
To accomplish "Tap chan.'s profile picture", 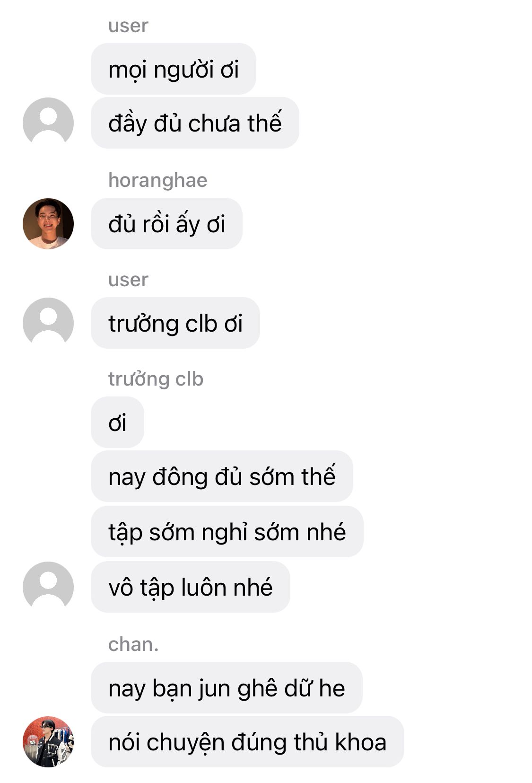I will [x=48, y=741].
